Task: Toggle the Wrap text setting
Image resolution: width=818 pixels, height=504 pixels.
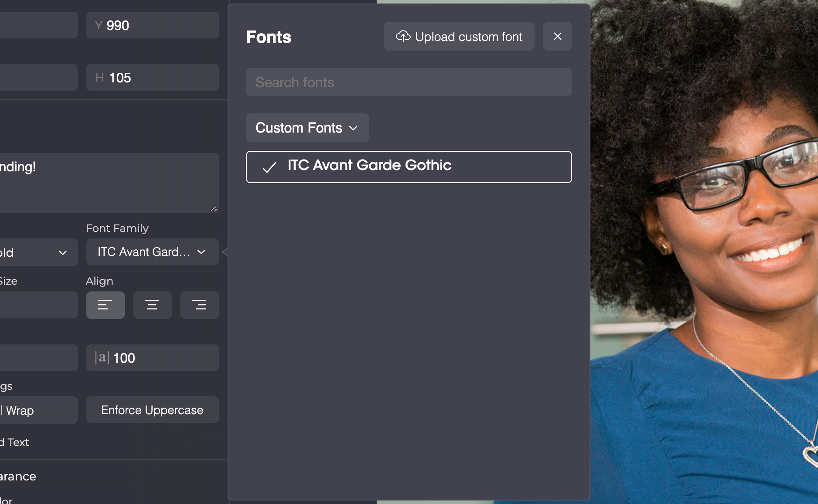Action: (38, 410)
